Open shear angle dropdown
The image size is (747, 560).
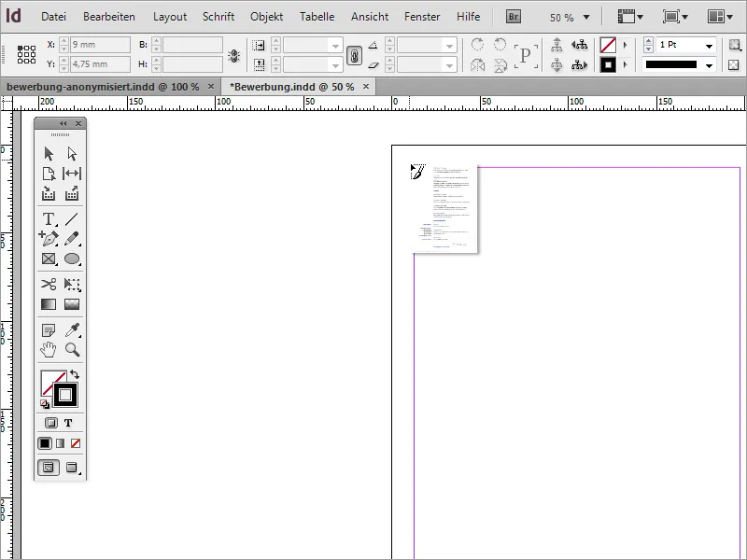[450, 65]
